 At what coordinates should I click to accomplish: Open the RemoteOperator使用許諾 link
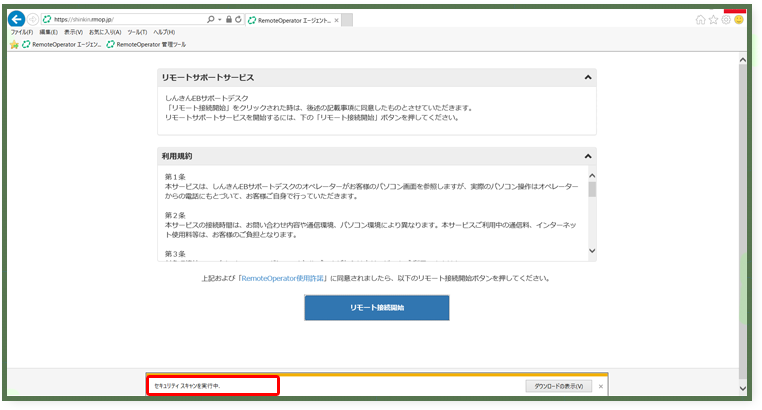pyautogui.click(x=282, y=278)
